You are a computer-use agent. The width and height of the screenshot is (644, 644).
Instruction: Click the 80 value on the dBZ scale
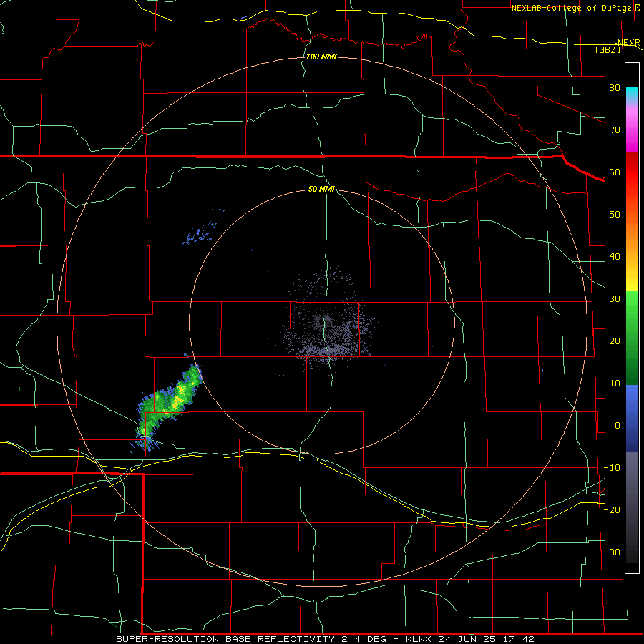pyautogui.click(x=615, y=88)
